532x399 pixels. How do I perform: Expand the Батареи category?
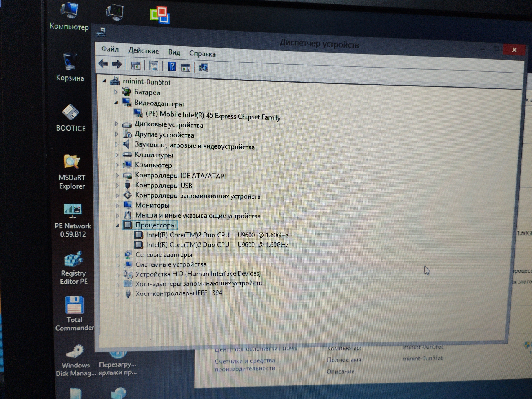tap(116, 92)
